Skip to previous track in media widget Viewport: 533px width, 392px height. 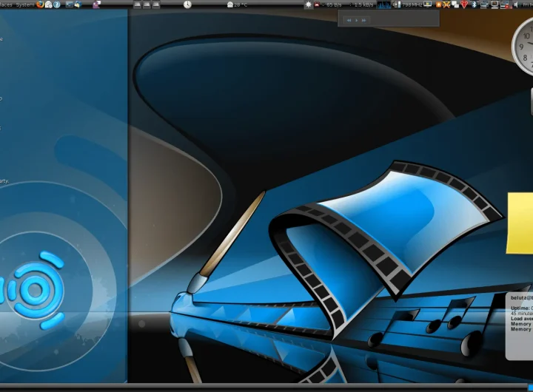[x=349, y=21]
